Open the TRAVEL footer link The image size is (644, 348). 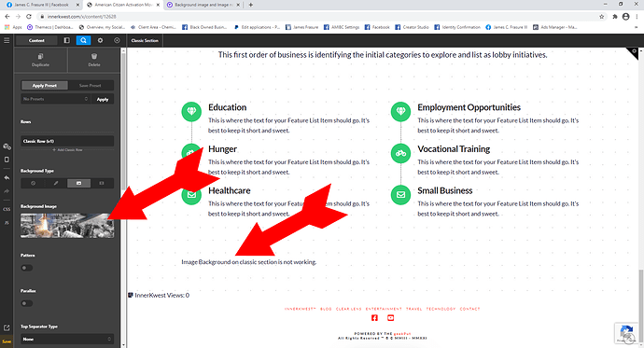pos(414,309)
